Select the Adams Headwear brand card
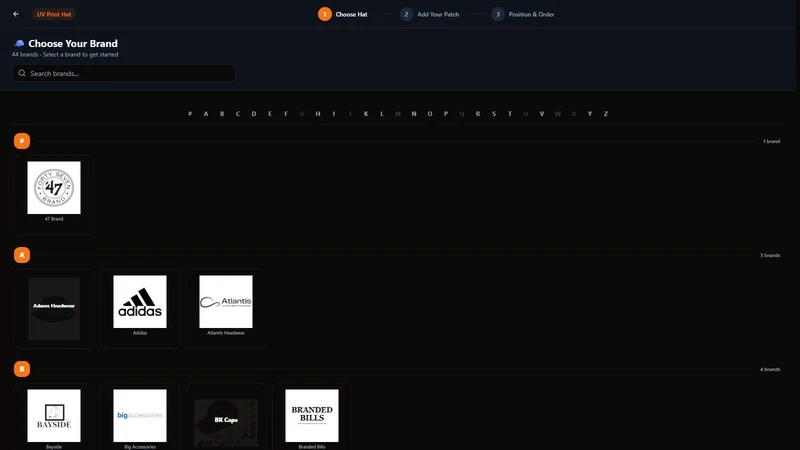The height and width of the screenshot is (450, 800). coord(54,309)
